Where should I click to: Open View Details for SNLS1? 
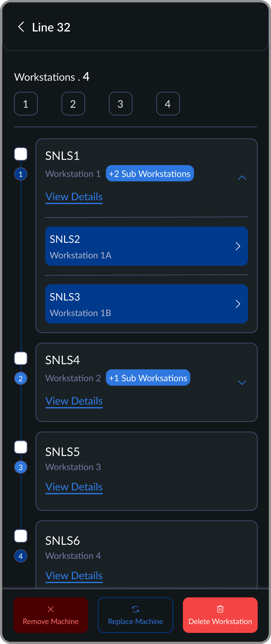(x=74, y=197)
